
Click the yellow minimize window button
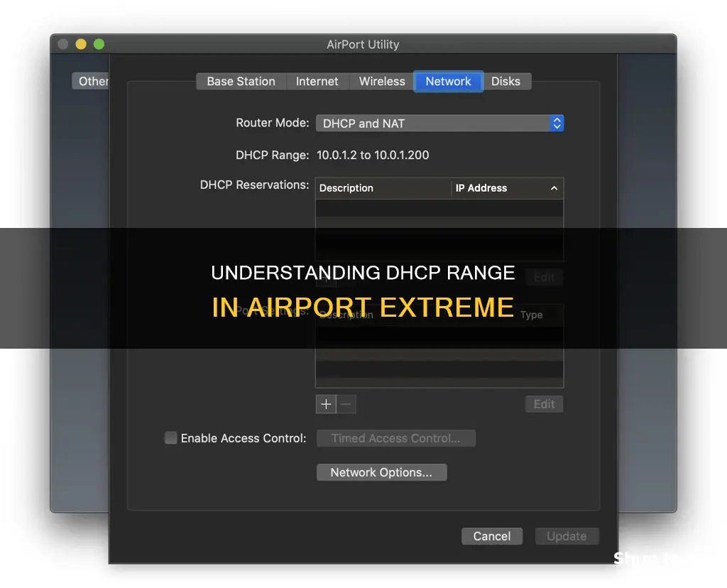coord(81,44)
